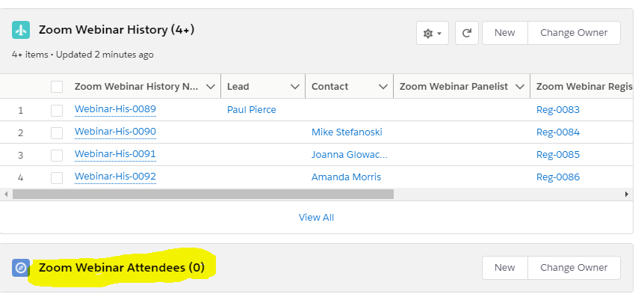Refresh the Zoom Webinar History list

(x=467, y=33)
